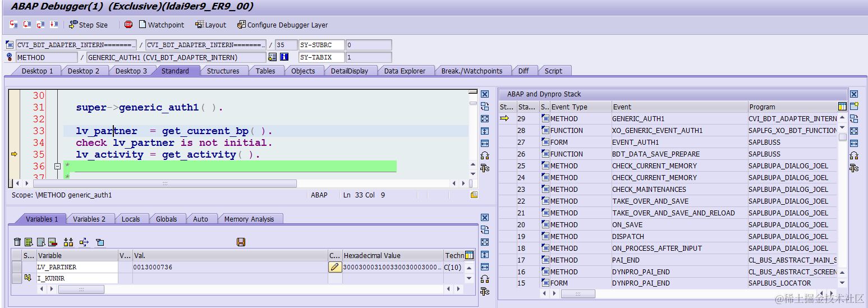Select the LV_PARTNER row selector
868x308 pixels.
pyautogui.click(x=17, y=267)
